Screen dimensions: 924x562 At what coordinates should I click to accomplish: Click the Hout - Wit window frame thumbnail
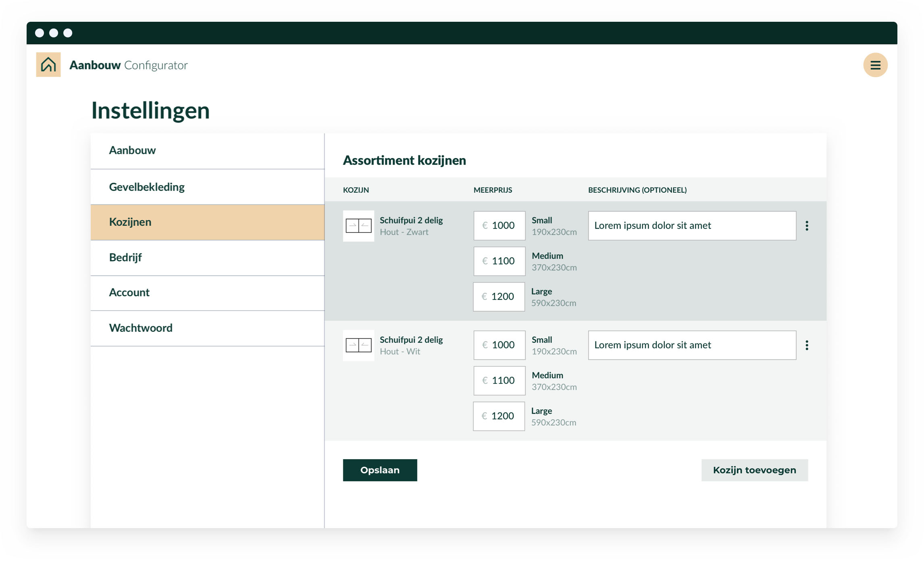tap(358, 346)
